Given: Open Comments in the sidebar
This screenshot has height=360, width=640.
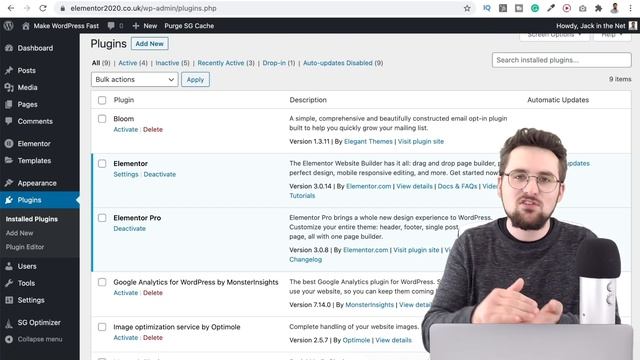Looking at the screenshot, I should coord(35,121).
